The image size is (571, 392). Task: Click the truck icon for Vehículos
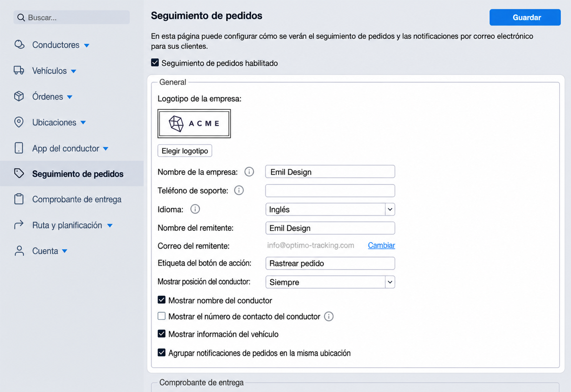19,70
